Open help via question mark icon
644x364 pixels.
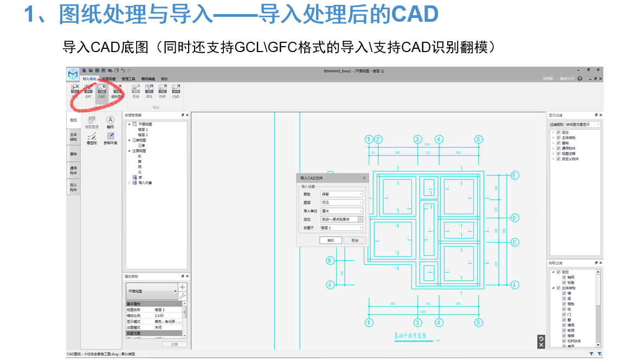(579, 79)
